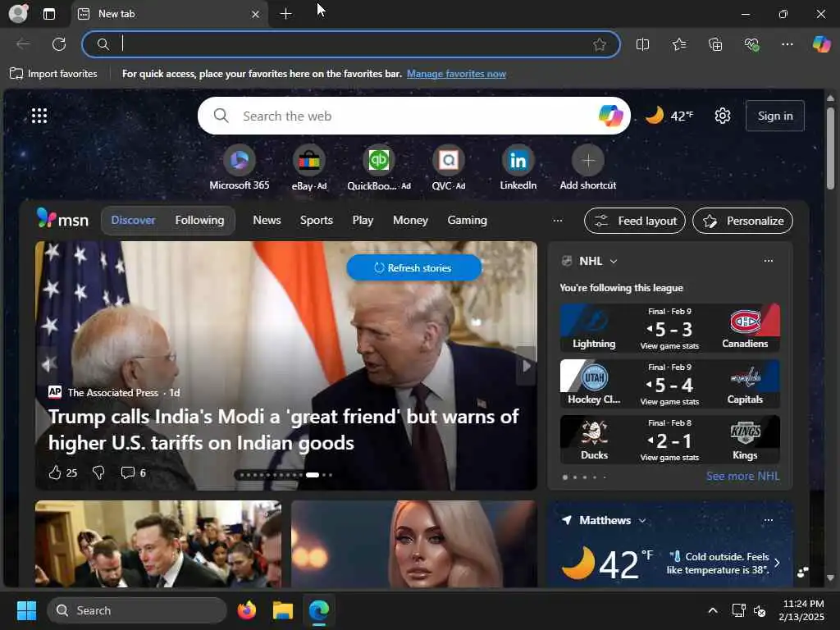Click Add shortcut plus tile
The width and height of the screenshot is (840, 630).
pyautogui.click(x=587, y=167)
